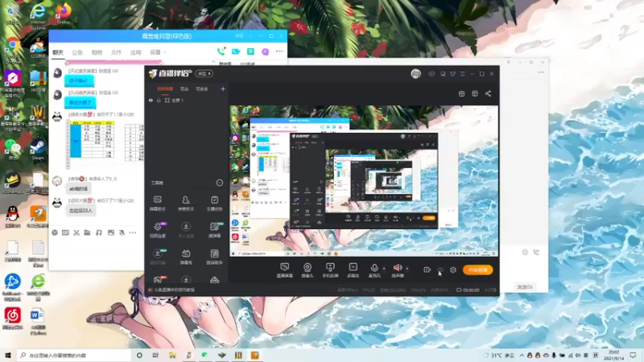
Task: Select the 全屏 1 source row
Action: (187, 100)
